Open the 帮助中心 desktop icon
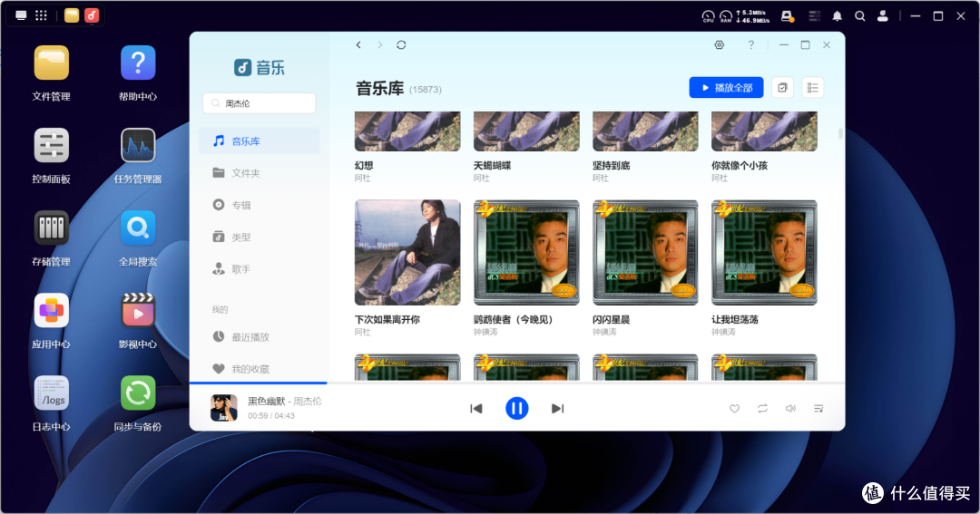Image resolution: width=980 pixels, height=514 pixels. coord(138,63)
